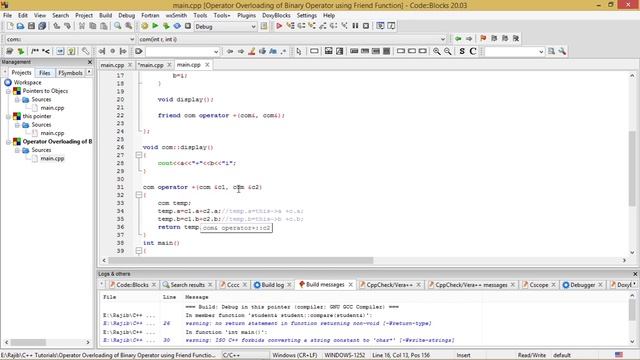Close the Management panel
Image resolution: width=640 pixels, height=360 pixels.
(90, 62)
